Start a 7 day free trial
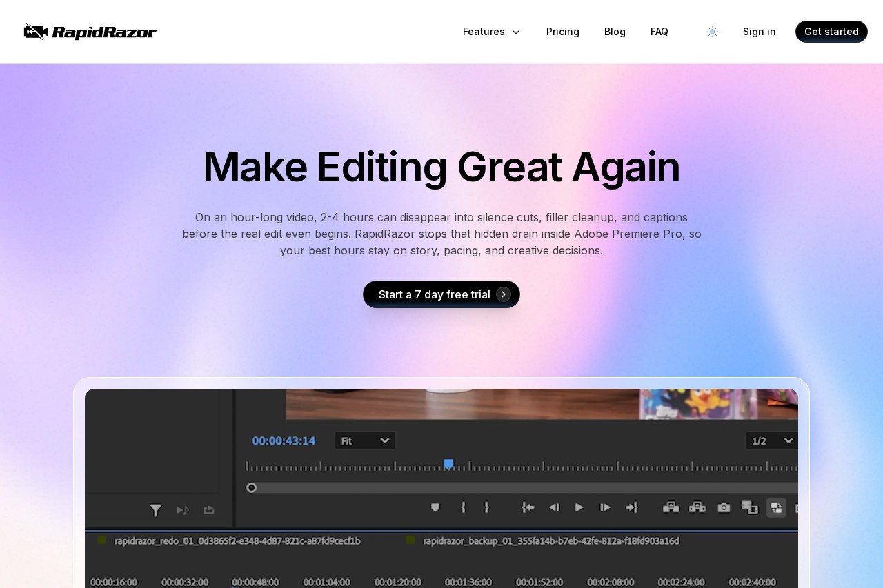Screen dimensions: 883x588 click(x=441, y=294)
